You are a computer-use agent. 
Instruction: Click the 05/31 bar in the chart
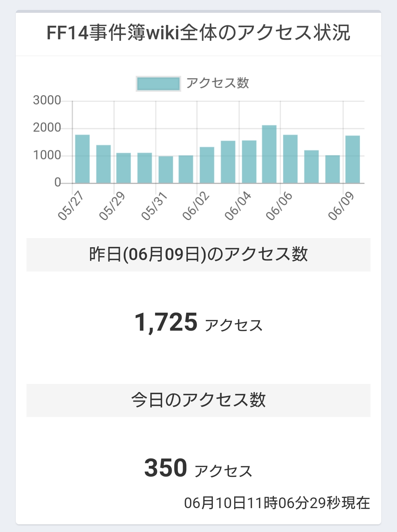coord(166,169)
